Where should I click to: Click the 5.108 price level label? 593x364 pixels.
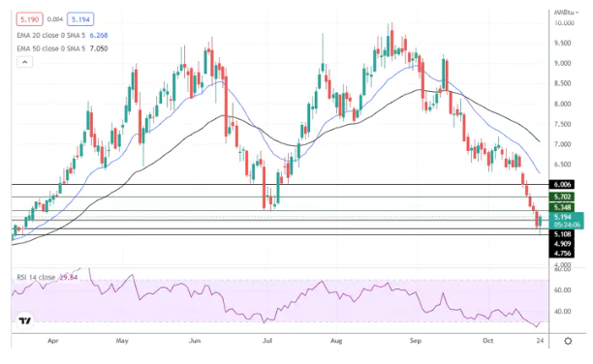562,234
